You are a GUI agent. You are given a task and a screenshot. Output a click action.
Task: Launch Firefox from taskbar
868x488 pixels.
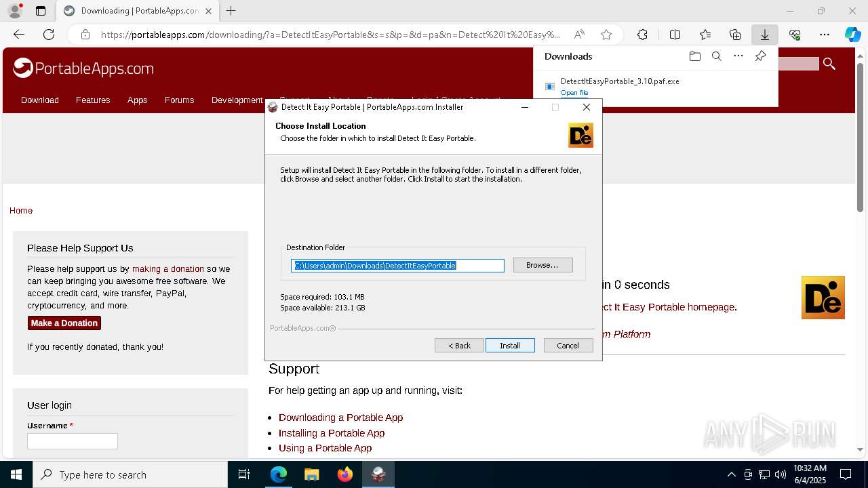[345, 474]
